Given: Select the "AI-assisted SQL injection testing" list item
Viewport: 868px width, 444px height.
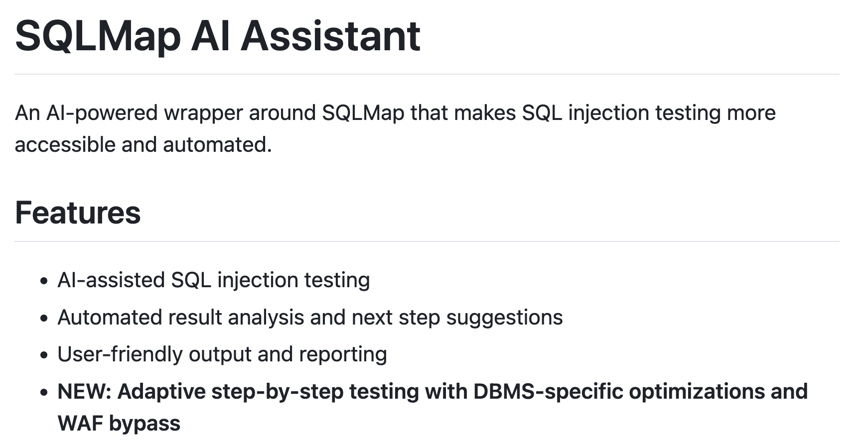Looking at the screenshot, I should pos(214,280).
